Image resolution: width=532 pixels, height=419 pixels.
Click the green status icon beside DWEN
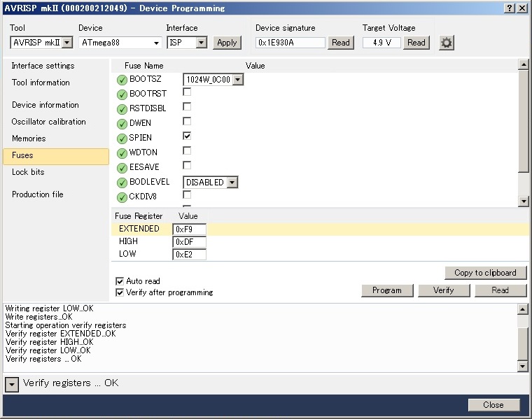[122, 124]
